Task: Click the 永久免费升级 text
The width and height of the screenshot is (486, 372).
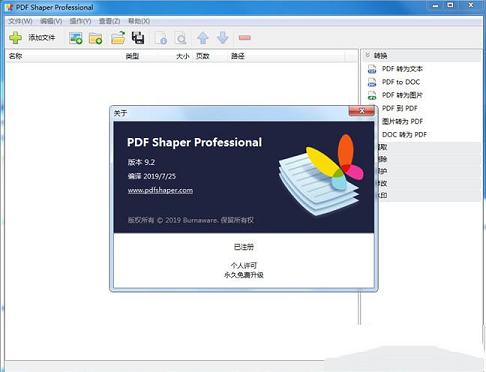Action: coord(244,275)
